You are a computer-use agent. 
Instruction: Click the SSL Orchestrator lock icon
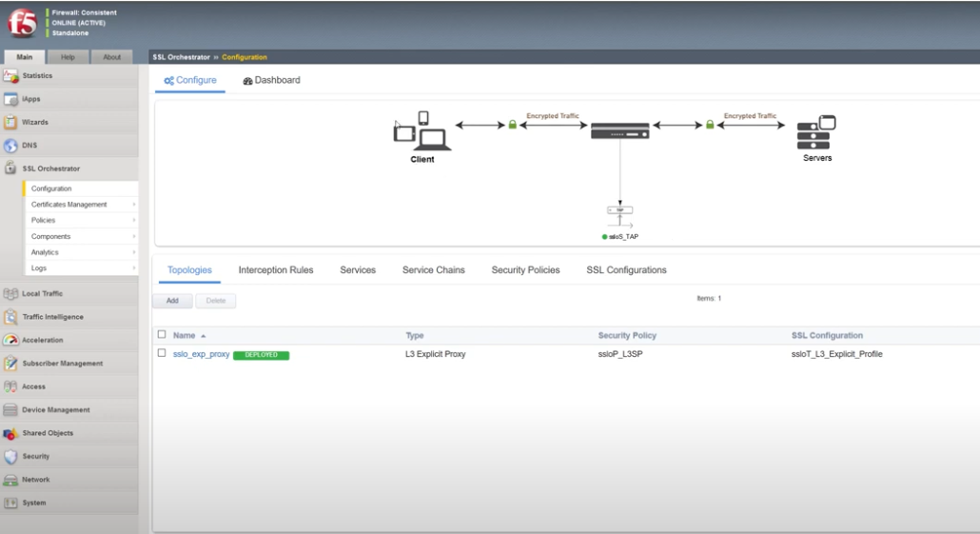(x=10, y=168)
